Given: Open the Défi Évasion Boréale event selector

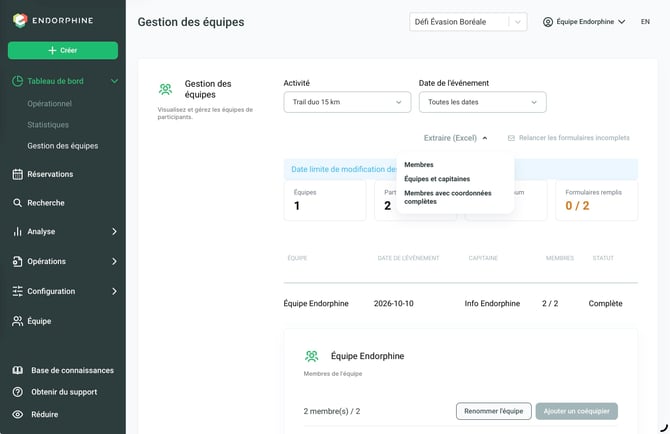Looking at the screenshot, I should pyautogui.click(x=468, y=22).
